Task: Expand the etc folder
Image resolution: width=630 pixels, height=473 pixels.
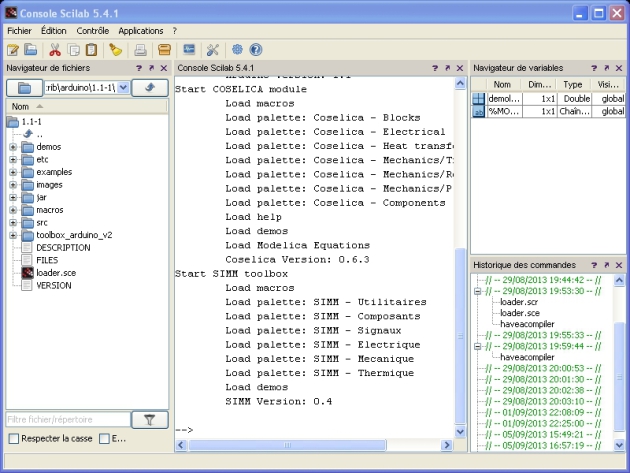Action: (13, 160)
